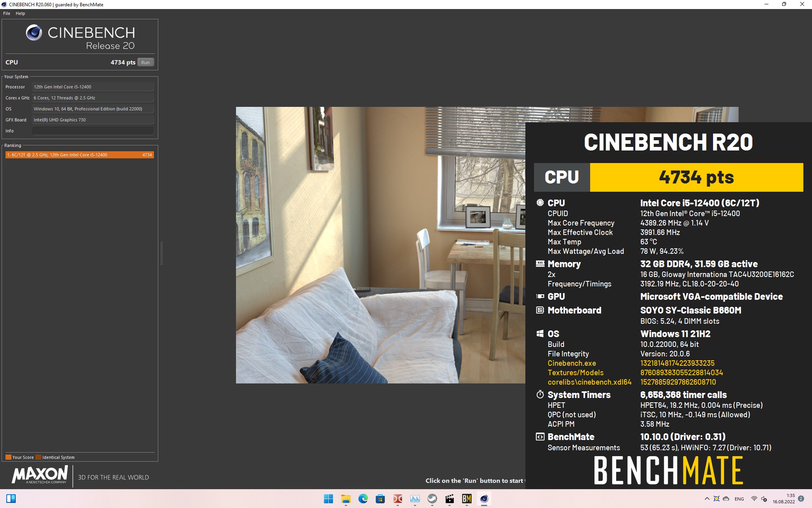Open the File menu
The height and width of the screenshot is (508, 812).
(7, 13)
